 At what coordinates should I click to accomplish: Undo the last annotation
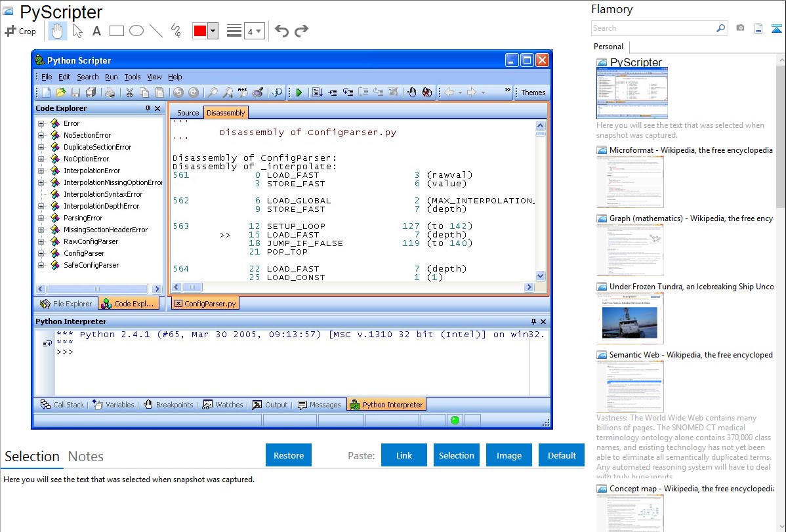pos(281,31)
